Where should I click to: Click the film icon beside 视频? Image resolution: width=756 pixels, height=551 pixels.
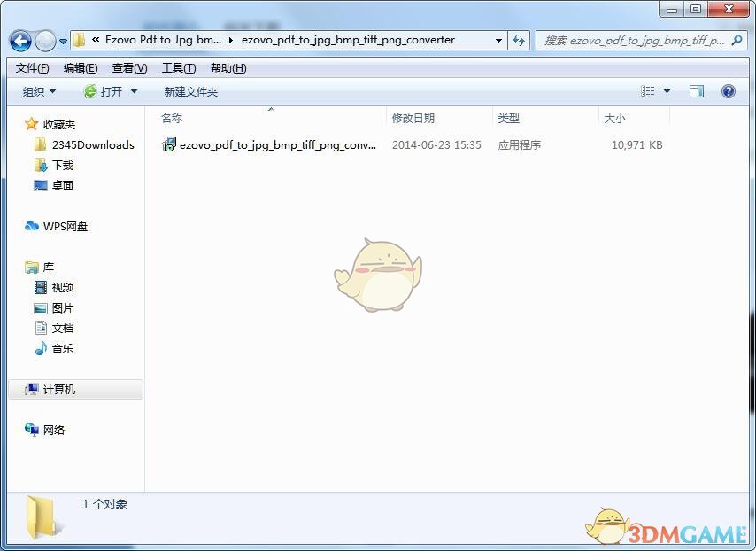[x=41, y=288]
